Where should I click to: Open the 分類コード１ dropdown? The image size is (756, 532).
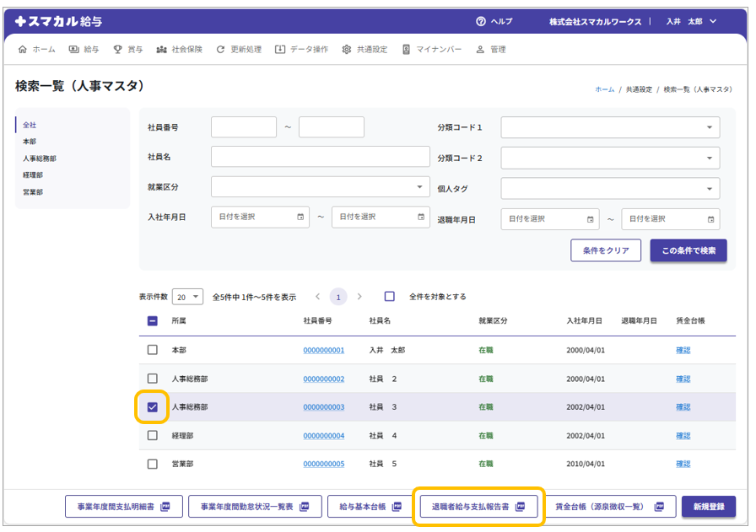[x=610, y=127]
